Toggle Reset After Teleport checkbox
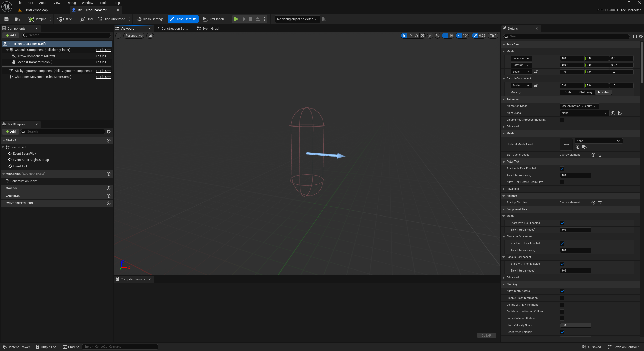The width and height of the screenshot is (644, 351). point(562,332)
